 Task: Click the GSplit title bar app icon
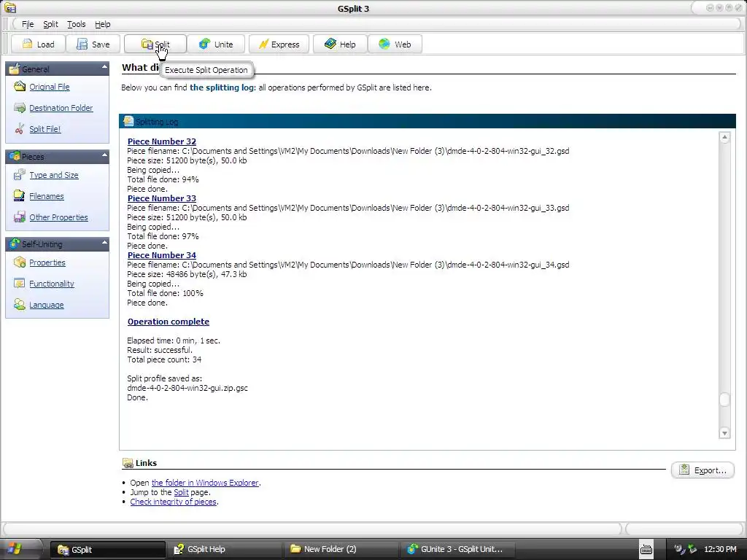(10, 8)
